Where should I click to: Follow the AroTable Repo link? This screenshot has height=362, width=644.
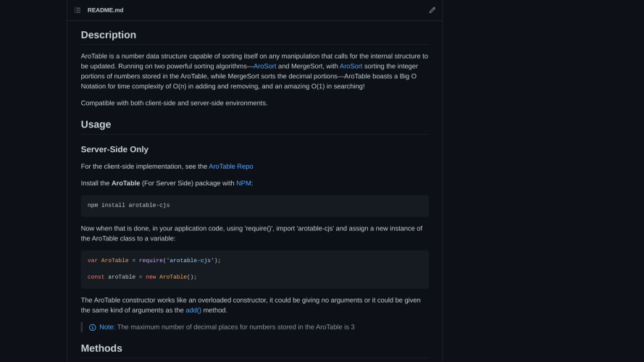point(231,167)
